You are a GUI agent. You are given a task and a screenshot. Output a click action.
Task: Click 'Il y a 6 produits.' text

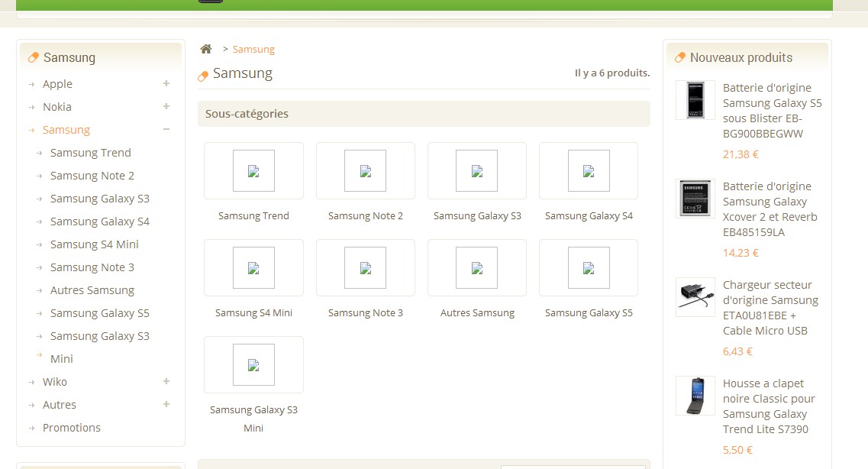[x=612, y=73]
